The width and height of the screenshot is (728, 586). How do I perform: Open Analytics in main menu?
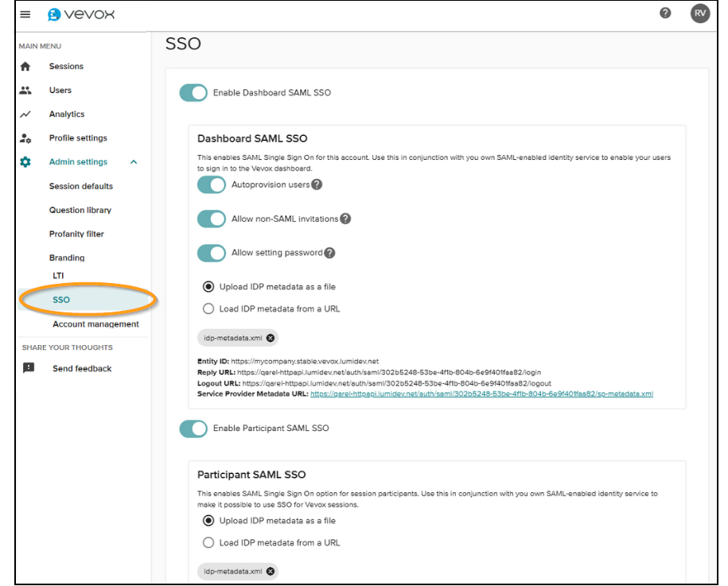tap(67, 114)
